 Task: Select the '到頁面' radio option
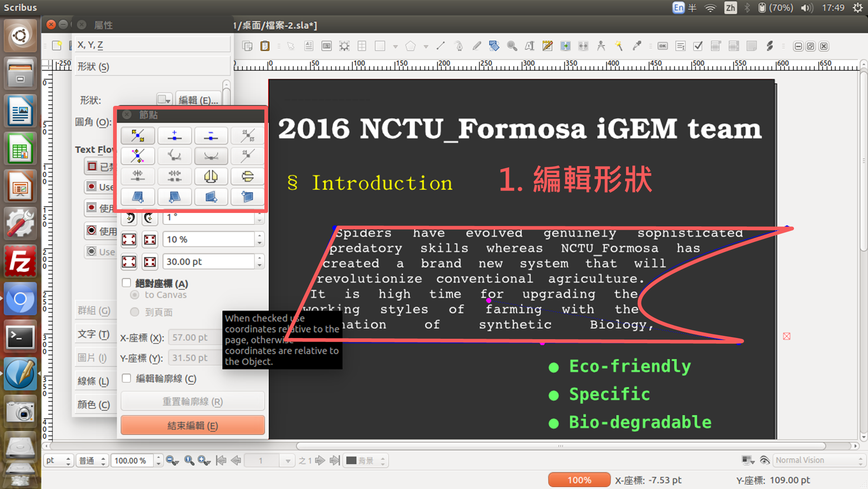pyautogui.click(x=135, y=312)
